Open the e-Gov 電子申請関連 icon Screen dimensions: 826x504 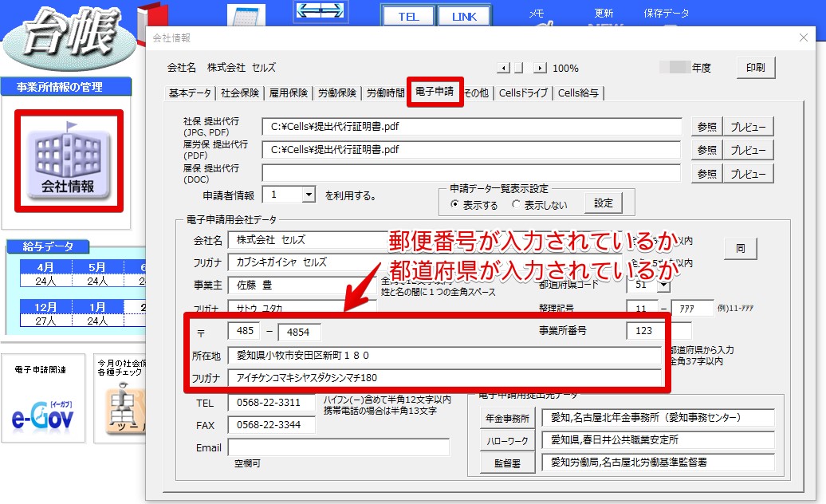[43, 398]
